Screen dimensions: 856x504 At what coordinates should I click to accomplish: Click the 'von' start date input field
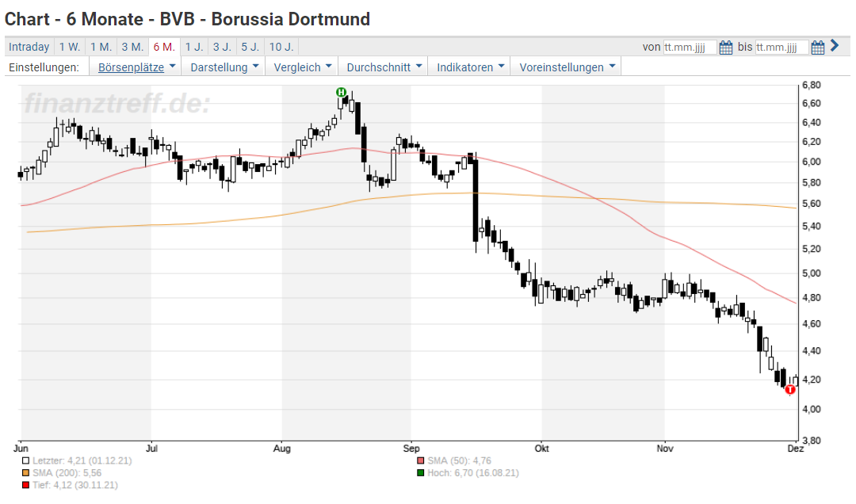(x=690, y=48)
